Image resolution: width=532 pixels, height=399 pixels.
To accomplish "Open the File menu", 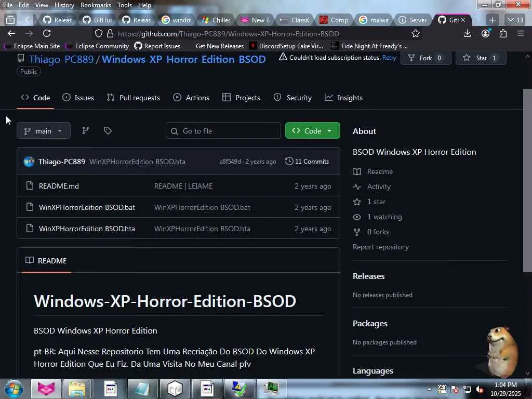I will 7,5.
